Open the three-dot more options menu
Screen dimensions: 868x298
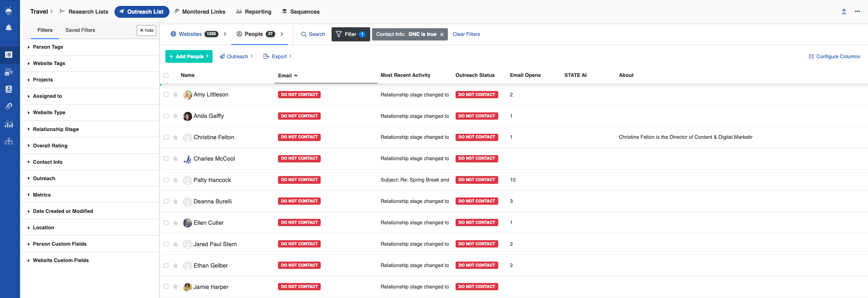[857, 12]
